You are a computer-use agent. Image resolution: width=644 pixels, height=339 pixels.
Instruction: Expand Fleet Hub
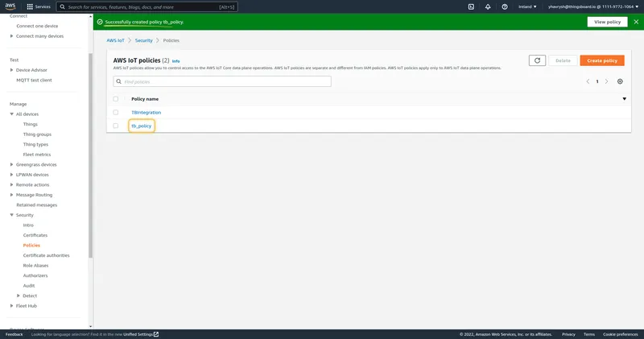click(11, 306)
